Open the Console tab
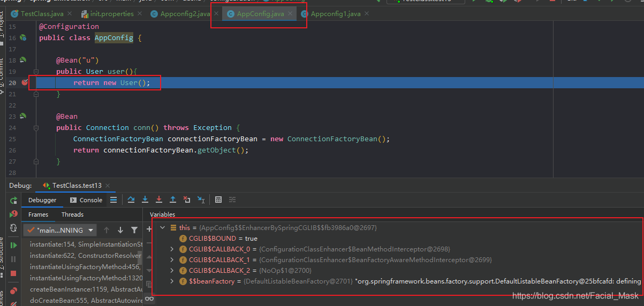The image size is (644, 306). 86,200
